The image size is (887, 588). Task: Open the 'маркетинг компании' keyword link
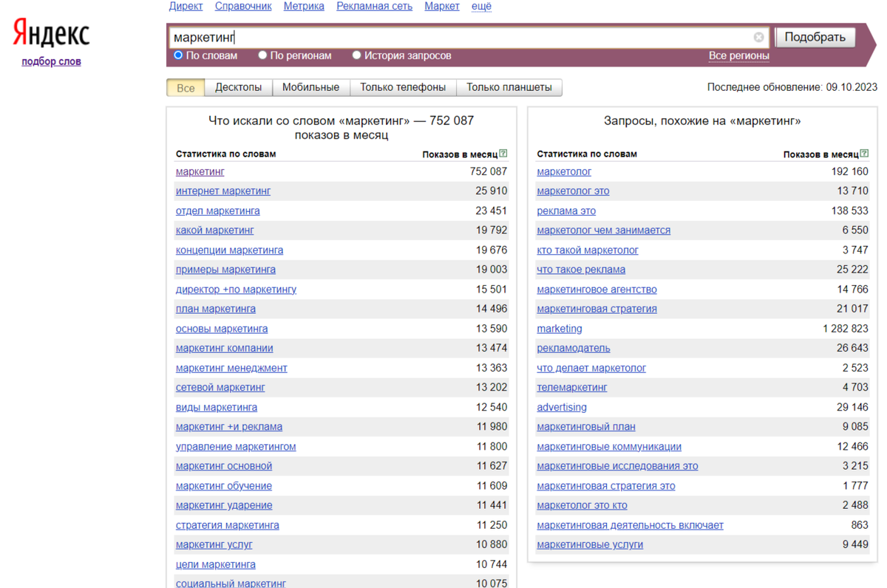(x=225, y=348)
